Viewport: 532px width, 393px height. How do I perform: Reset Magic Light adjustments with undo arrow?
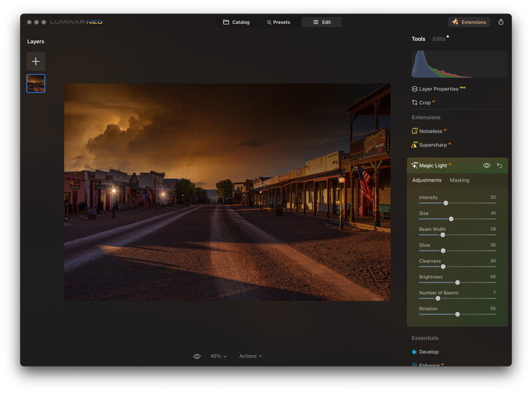pos(499,166)
